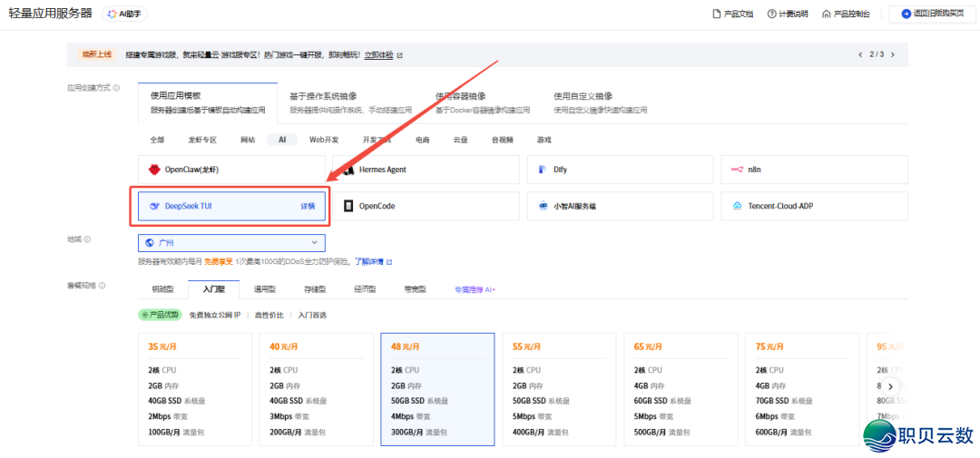Click the OpenCode logo icon
The height and width of the screenshot is (458, 980).
[x=348, y=206]
